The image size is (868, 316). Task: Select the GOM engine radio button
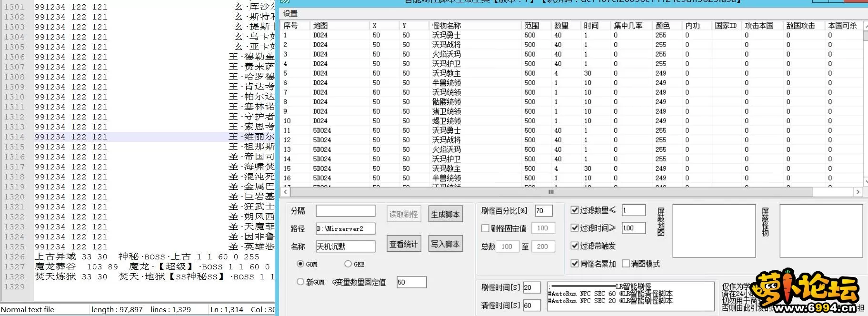(x=300, y=264)
